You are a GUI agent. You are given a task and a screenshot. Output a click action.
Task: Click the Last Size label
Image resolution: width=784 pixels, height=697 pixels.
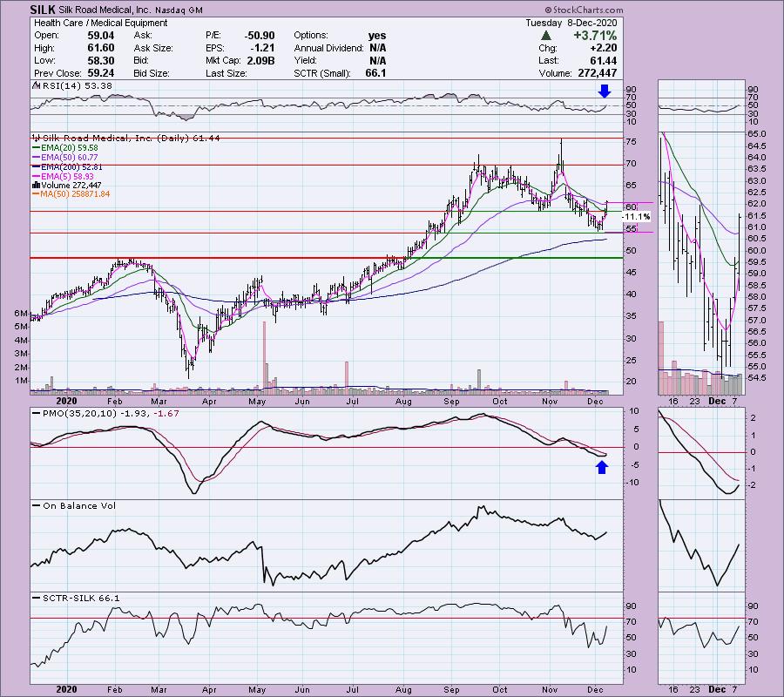pos(226,73)
